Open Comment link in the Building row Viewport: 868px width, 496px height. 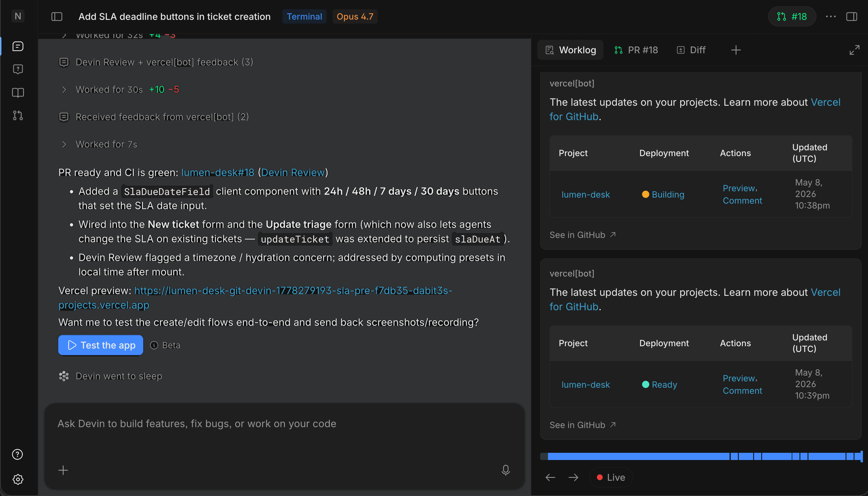tap(743, 201)
